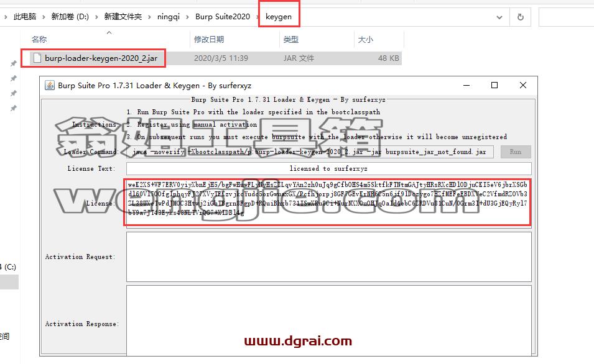Maximize the Burp Suite keygen window
The height and width of the screenshot is (364, 594).
click(494, 86)
